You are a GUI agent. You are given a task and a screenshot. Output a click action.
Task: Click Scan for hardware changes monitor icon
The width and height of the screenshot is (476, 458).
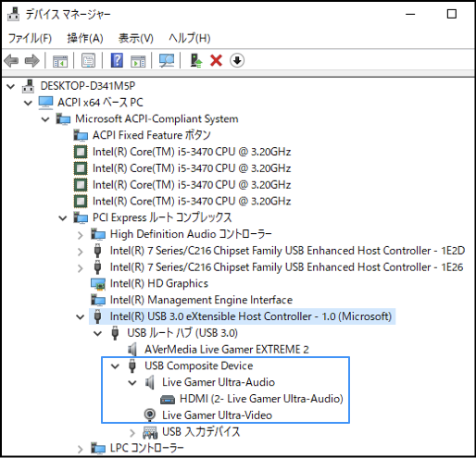point(167,60)
